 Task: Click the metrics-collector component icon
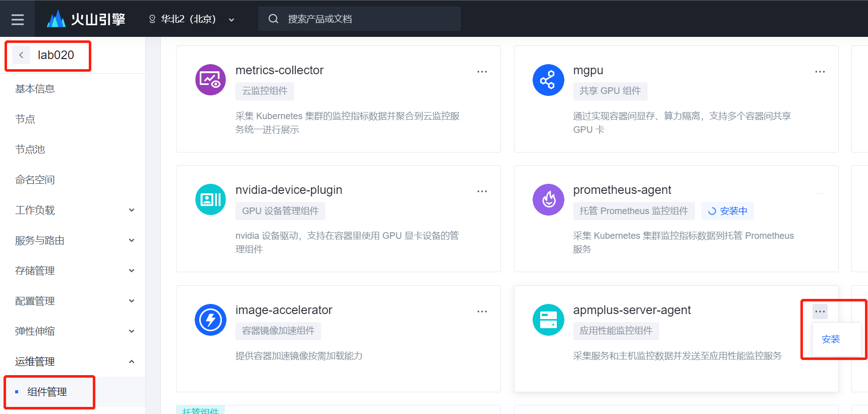pyautogui.click(x=210, y=80)
